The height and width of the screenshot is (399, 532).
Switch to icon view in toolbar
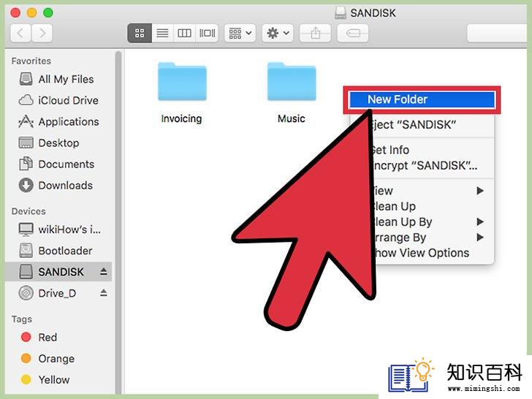click(140, 33)
